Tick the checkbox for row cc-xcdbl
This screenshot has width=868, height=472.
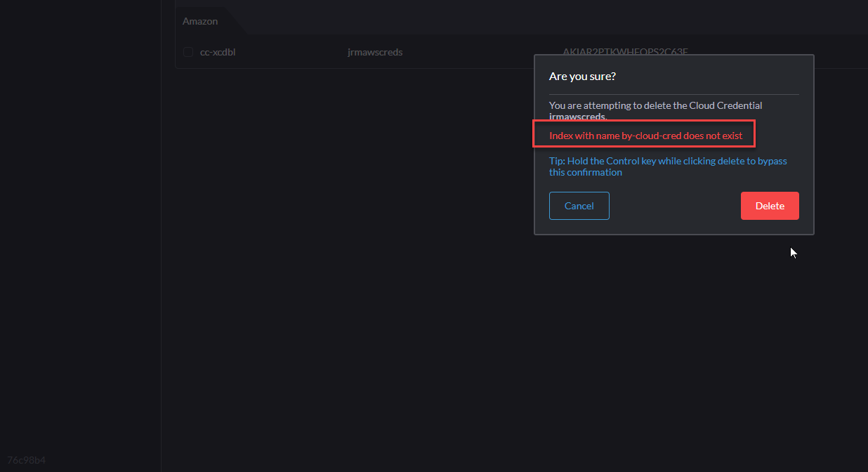pyautogui.click(x=188, y=52)
